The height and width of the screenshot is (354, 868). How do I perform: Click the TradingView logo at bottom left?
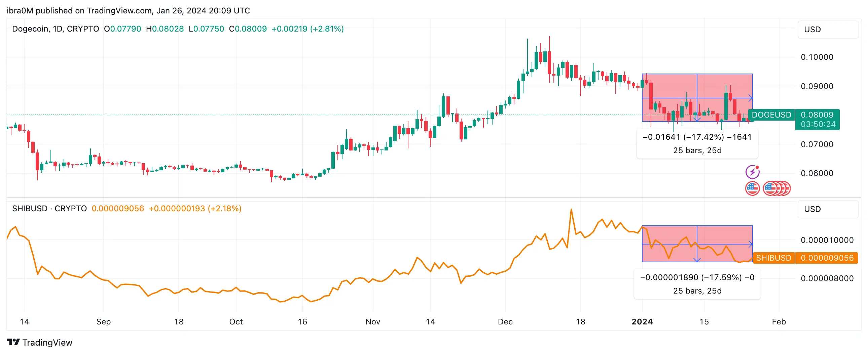click(40, 343)
